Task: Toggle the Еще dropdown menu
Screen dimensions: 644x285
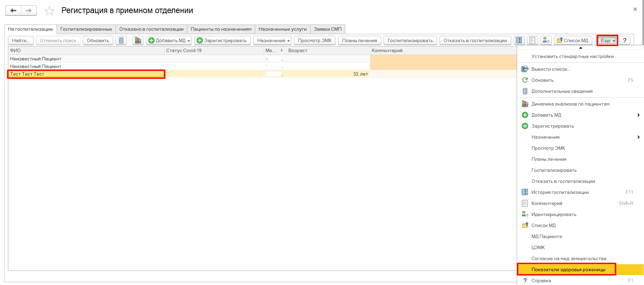Action: coord(607,40)
